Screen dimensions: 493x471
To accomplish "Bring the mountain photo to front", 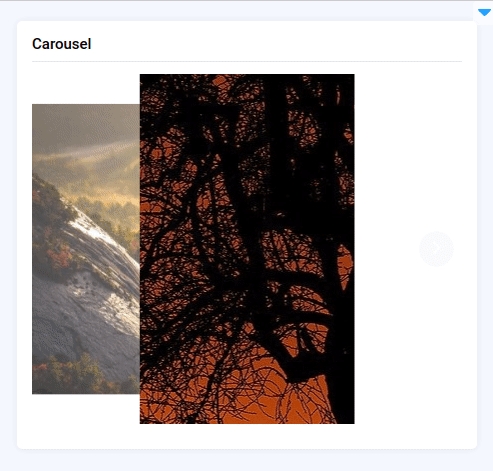I will click(86, 249).
